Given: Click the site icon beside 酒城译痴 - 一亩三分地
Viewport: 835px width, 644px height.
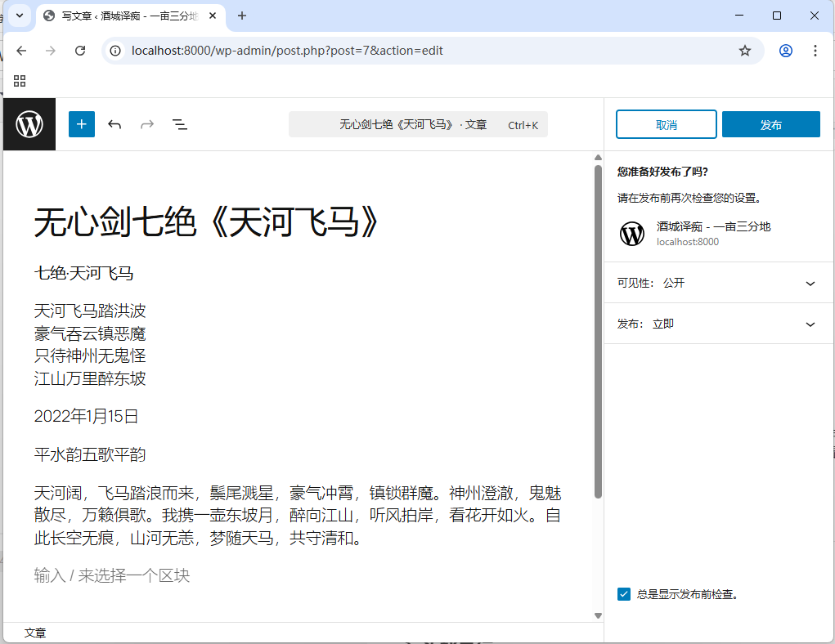Looking at the screenshot, I should tap(631, 234).
